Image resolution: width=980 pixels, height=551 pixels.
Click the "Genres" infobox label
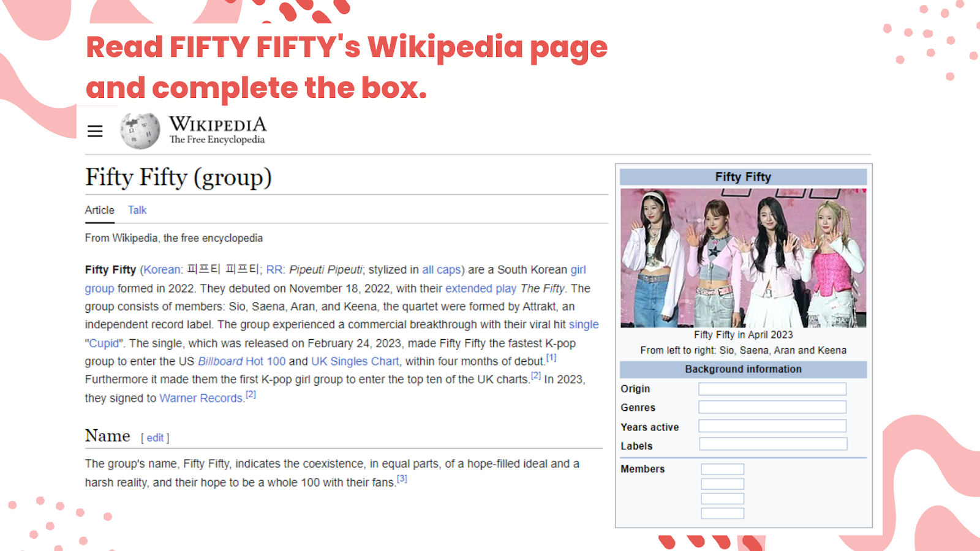[638, 408]
